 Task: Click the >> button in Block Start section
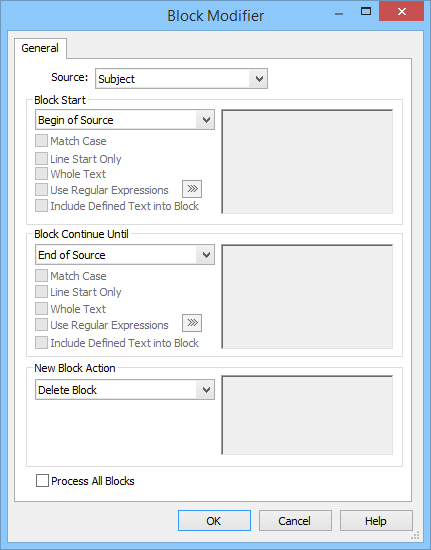(x=192, y=189)
